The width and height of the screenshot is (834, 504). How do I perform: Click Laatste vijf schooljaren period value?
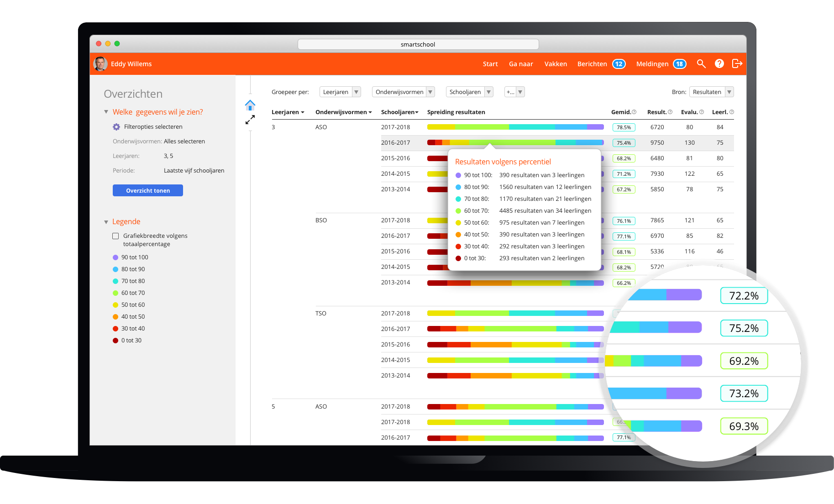pos(194,171)
